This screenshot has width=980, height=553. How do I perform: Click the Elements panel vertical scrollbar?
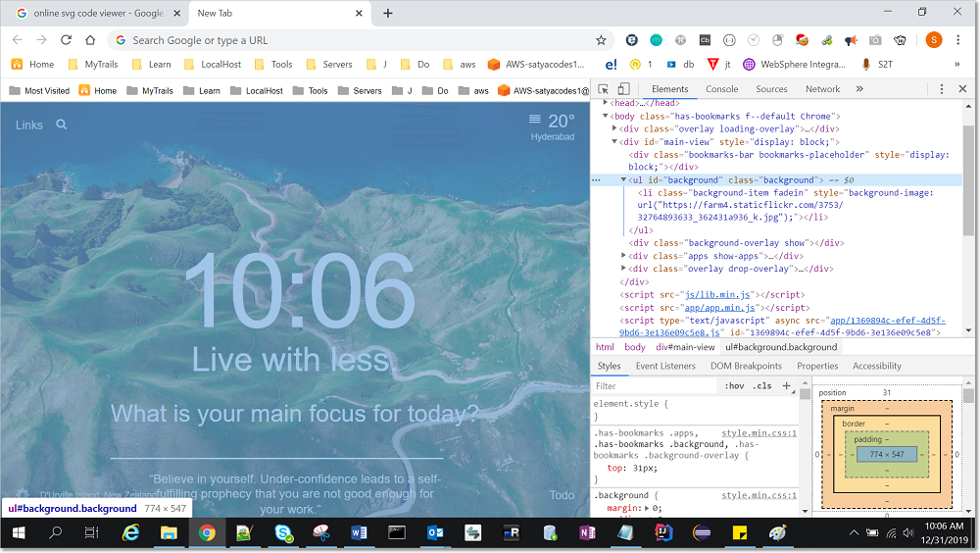(968, 176)
